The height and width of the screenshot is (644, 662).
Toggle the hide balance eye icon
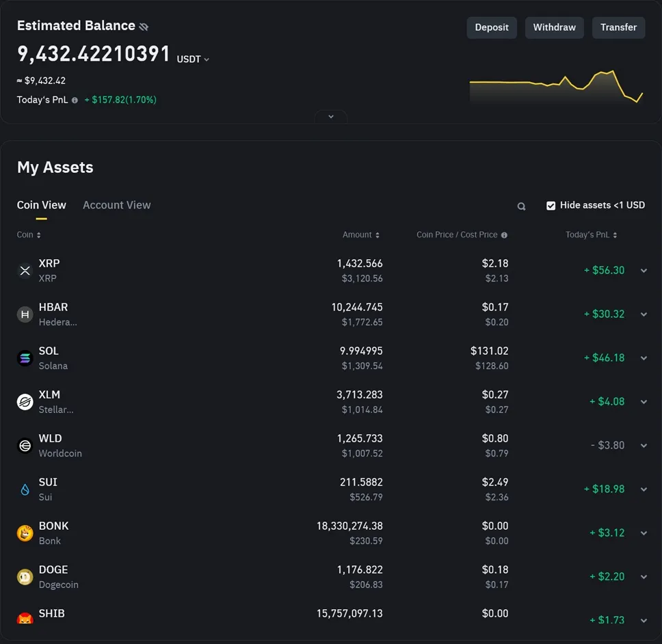[x=144, y=27]
